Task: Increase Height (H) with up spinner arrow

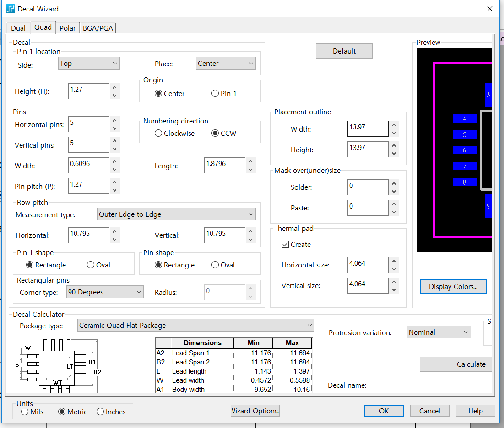Action: pyautogui.click(x=114, y=87)
